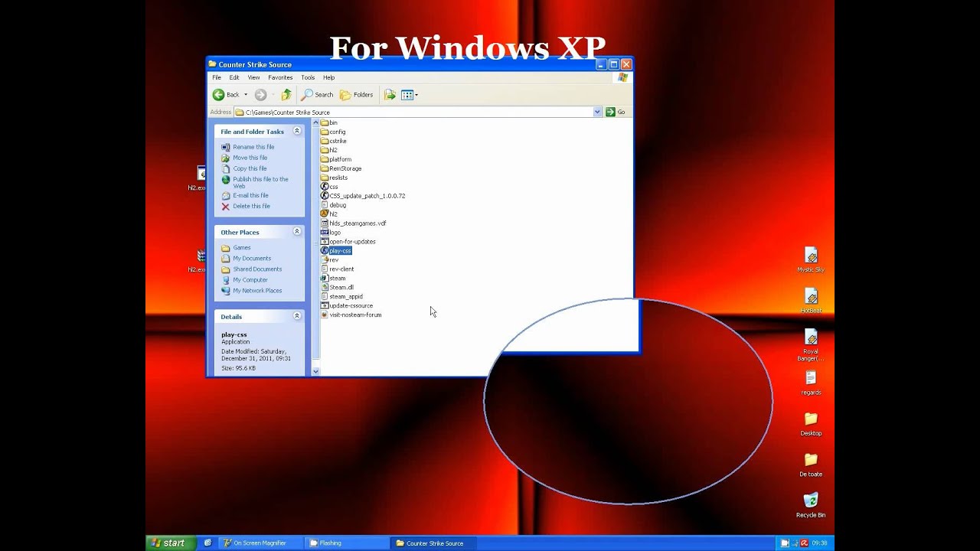This screenshot has width=980, height=551.
Task: Select the rev file icon
Action: (x=324, y=260)
